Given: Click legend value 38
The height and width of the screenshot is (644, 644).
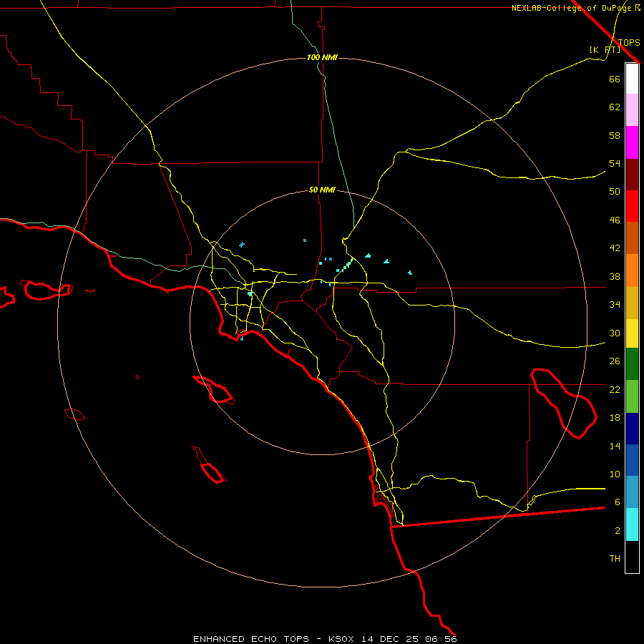Looking at the screenshot, I should [615, 276].
